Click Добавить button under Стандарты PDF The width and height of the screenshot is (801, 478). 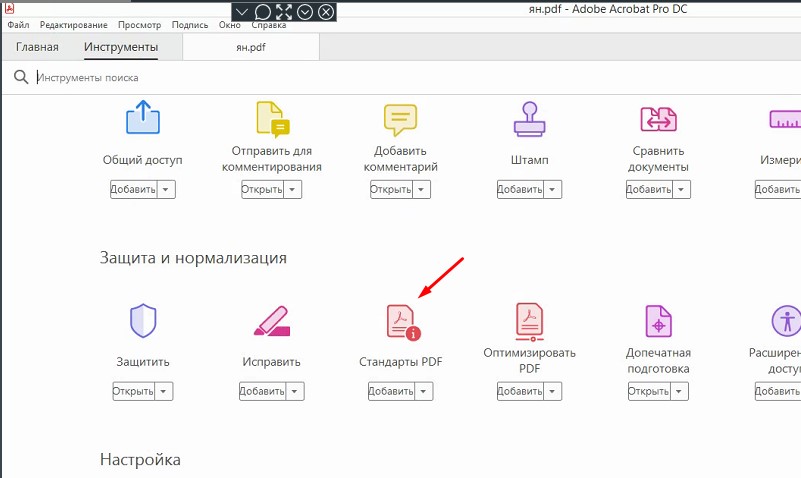click(392, 391)
